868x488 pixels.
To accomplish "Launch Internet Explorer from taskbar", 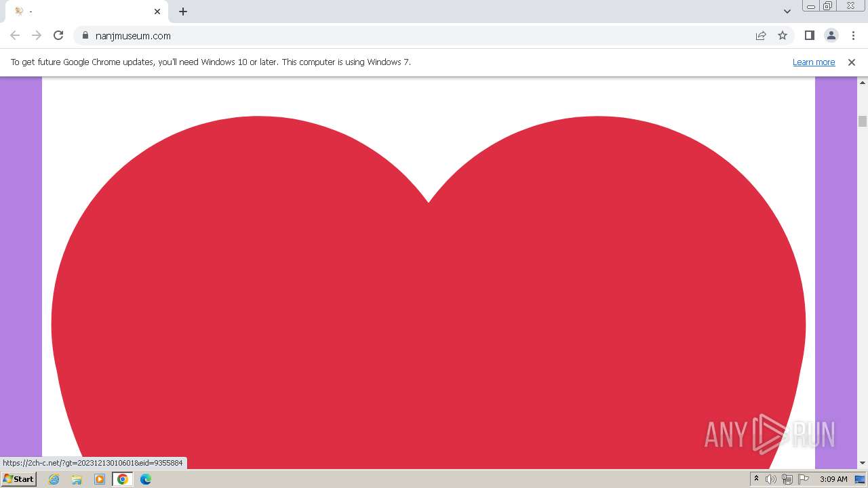I will coord(54,479).
